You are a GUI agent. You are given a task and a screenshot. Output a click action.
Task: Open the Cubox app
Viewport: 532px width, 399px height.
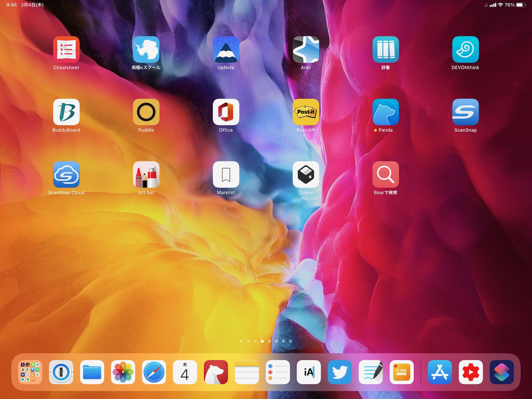coord(306,175)
